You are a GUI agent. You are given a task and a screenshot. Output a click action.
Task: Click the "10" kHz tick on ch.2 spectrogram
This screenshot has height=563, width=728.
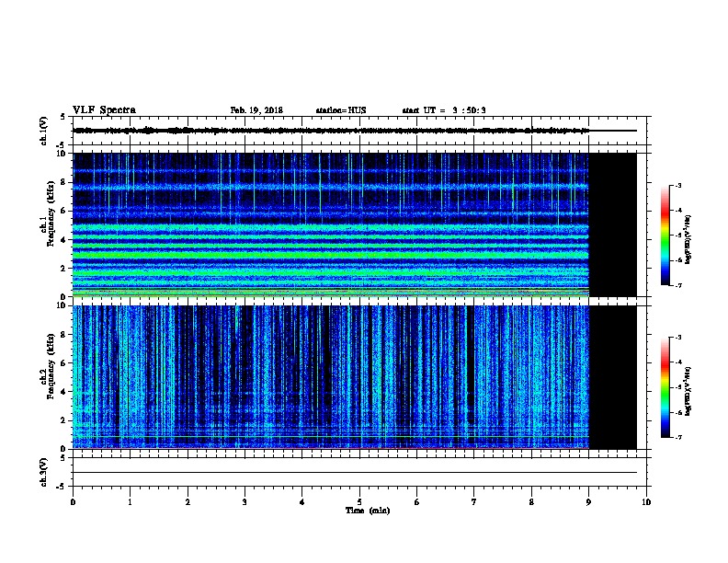[x=62, y=305]
